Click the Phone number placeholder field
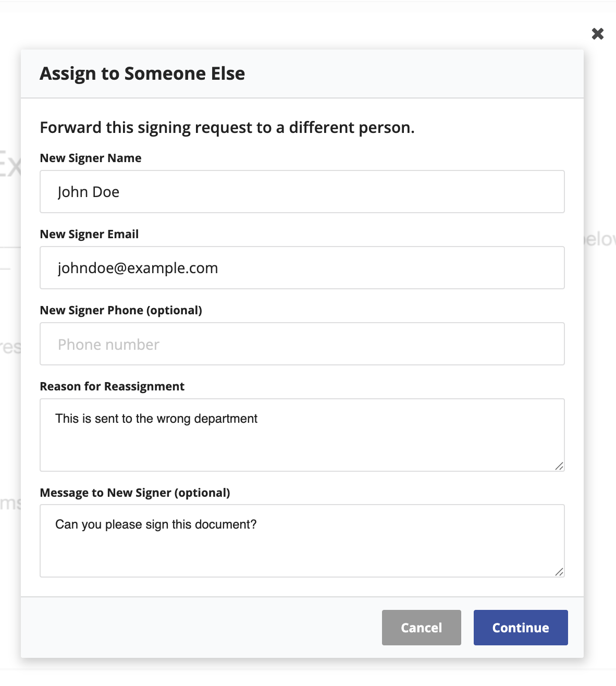Screen dimensions: 616x686 point(302,344)
